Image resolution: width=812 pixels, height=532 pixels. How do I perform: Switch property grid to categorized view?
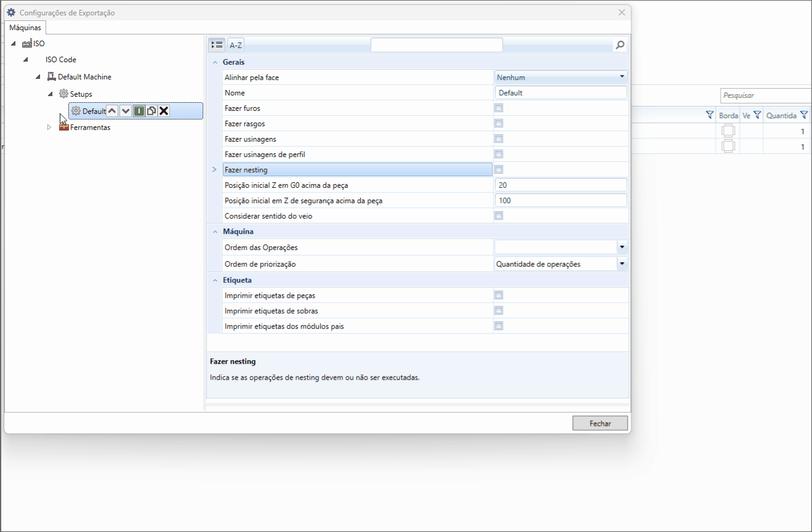[x=217, y=44]
